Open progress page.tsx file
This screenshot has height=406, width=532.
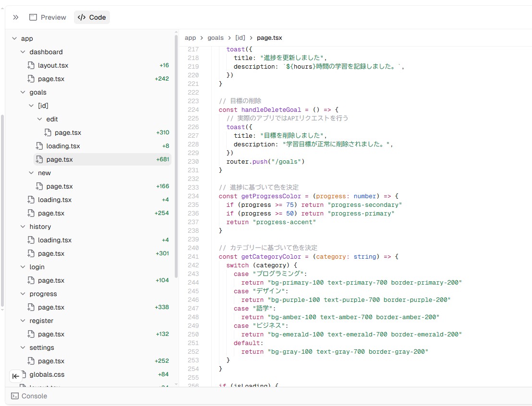coord(51,307)
